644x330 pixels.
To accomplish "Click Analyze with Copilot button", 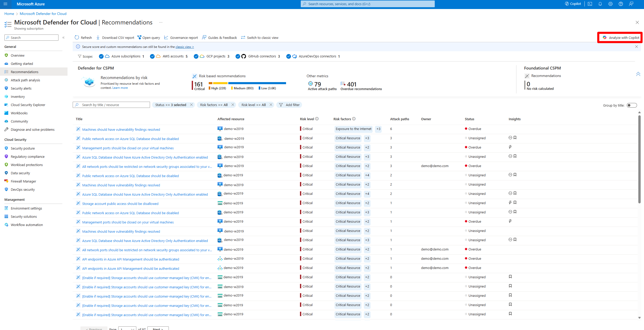I will click(x=621, y=38).
